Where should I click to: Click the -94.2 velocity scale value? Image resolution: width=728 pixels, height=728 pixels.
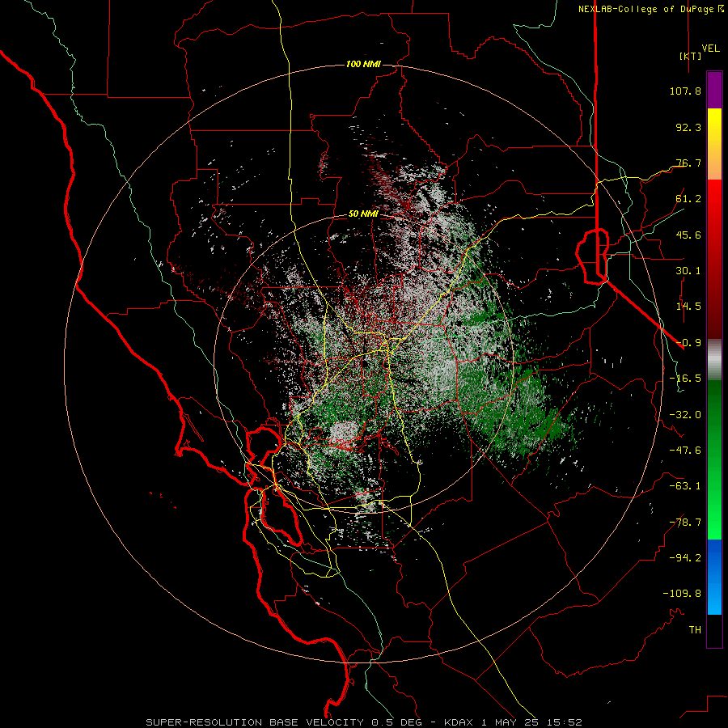tap(685, 557)
